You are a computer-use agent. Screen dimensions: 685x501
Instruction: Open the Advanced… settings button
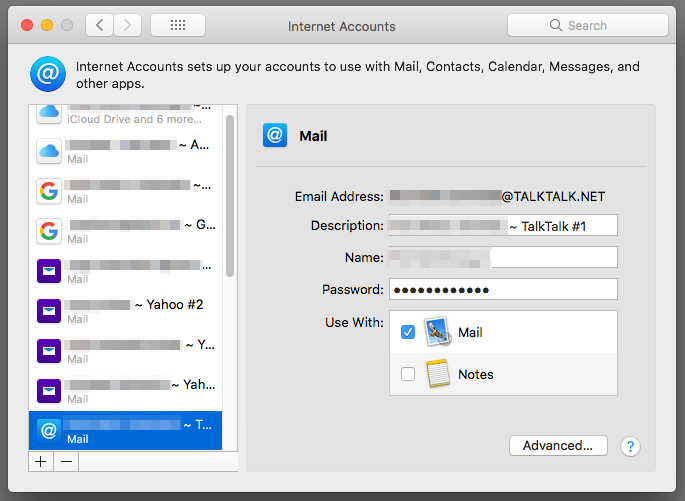(558, 446)
